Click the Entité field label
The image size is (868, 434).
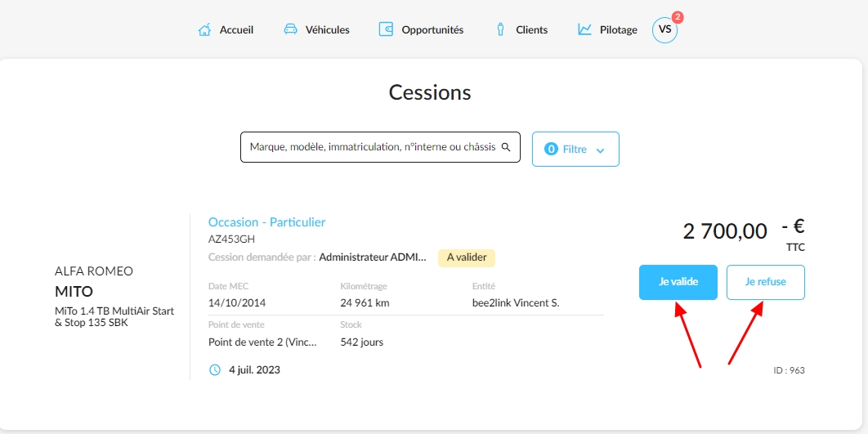click(484, 286)
